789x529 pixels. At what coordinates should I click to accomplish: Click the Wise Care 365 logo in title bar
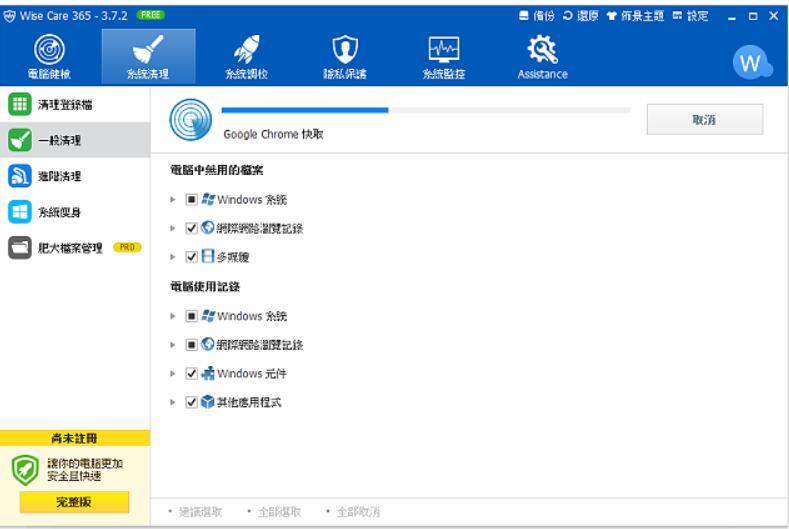point(10,16)
